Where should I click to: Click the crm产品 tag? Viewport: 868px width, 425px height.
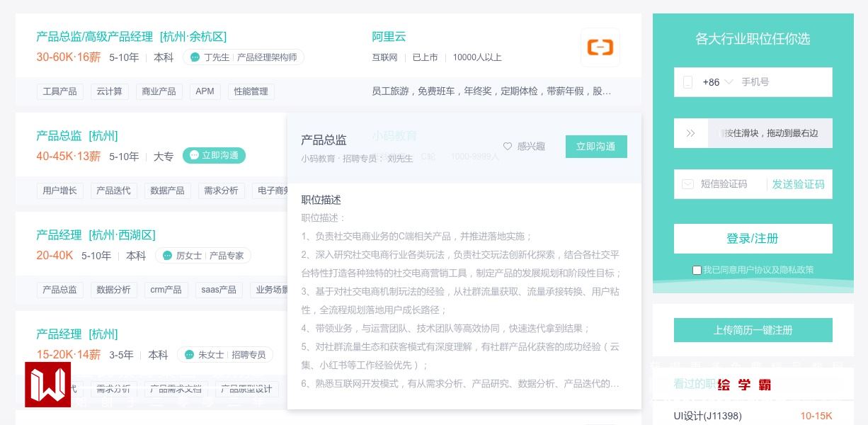(166, 290)
